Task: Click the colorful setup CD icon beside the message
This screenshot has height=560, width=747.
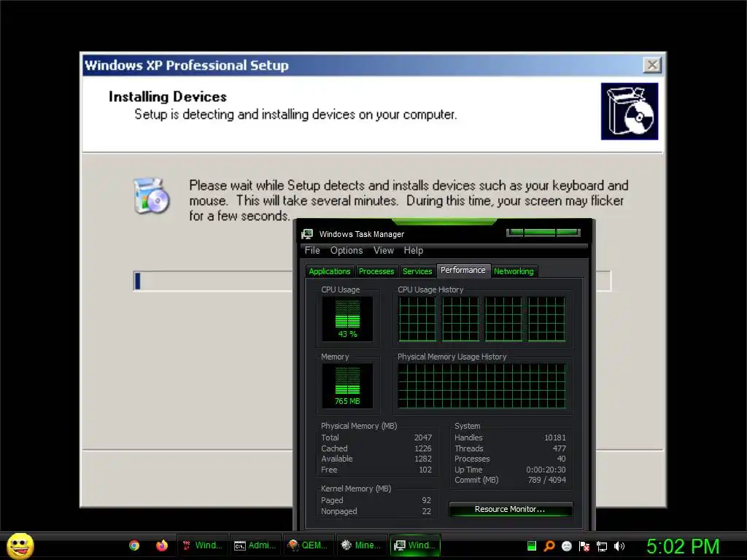Action: pos(152,195)
